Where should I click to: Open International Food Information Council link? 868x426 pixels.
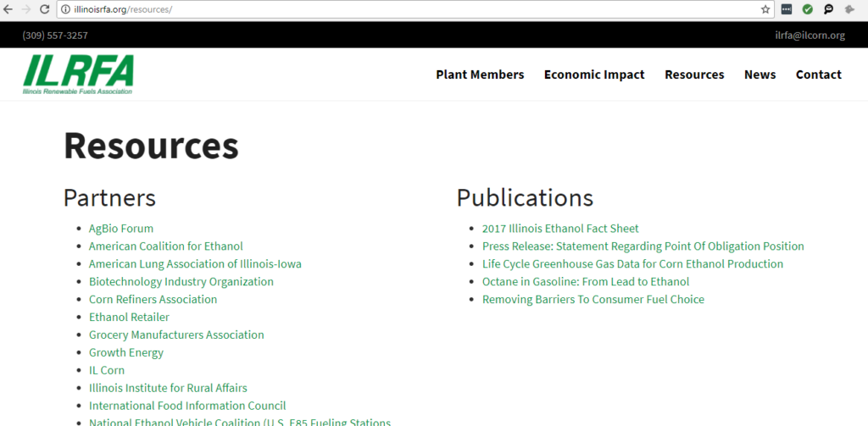(187, 406)
